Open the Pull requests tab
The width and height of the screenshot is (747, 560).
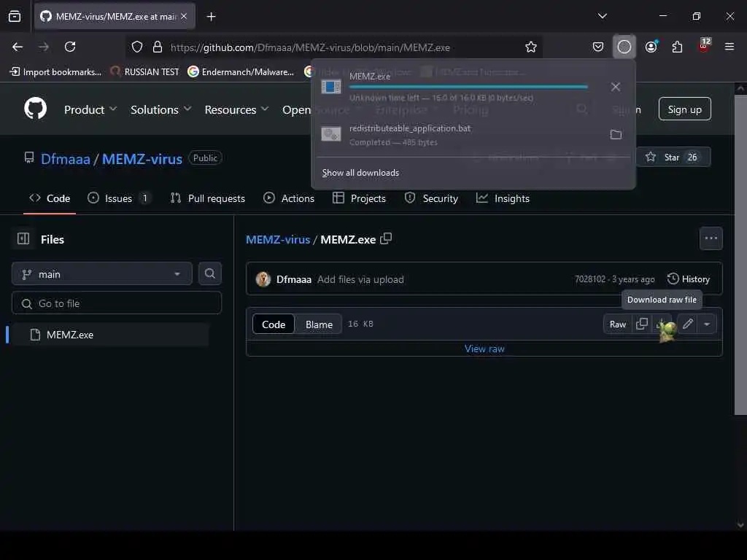[x=208, y=198]
